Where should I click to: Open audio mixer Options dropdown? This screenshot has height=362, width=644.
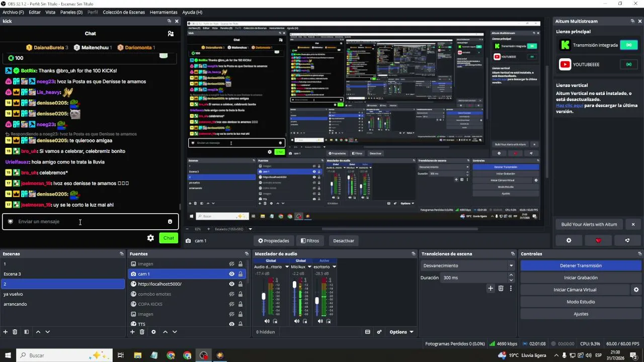click(401, 332)
